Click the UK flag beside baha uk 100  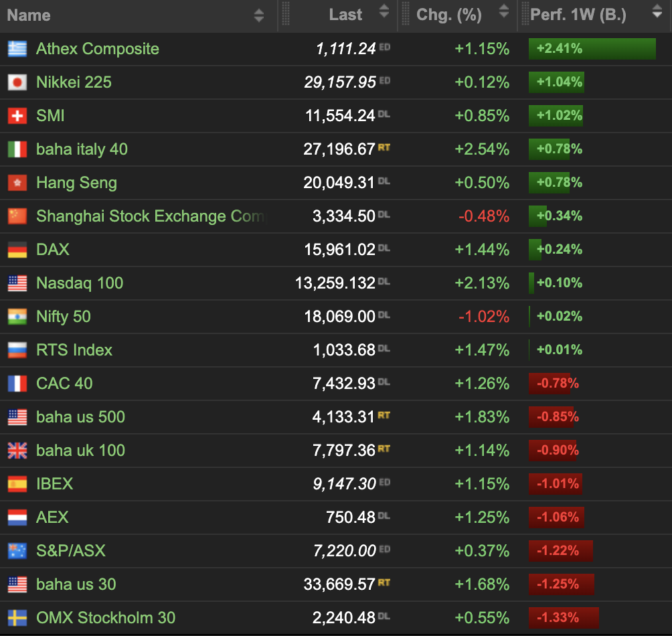[x=17, y=451]
